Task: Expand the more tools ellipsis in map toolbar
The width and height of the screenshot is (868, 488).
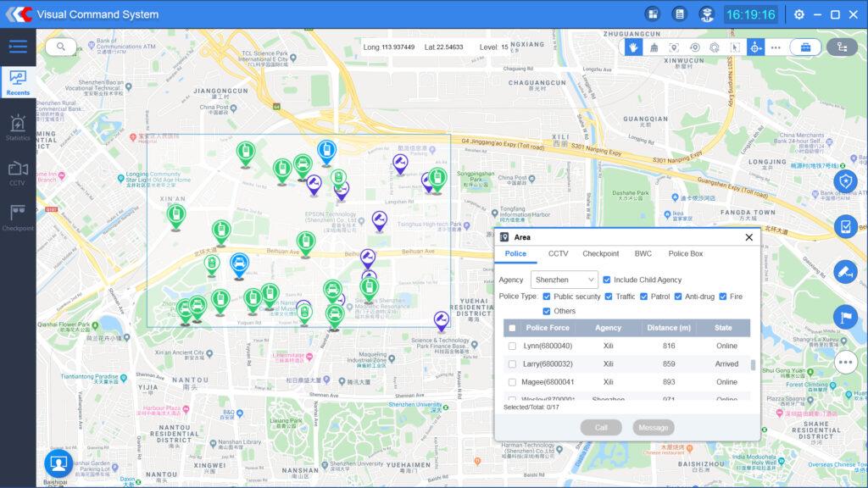Action: 776,47
